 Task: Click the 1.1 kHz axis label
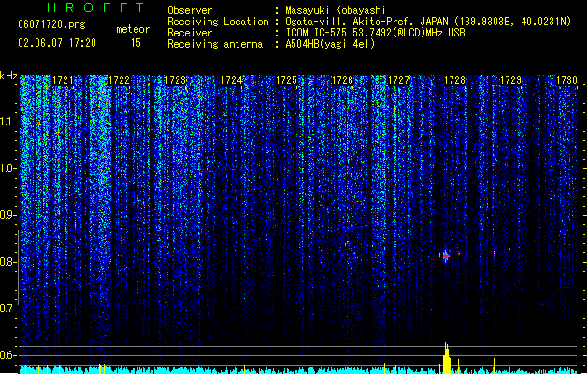click(8, 122)
